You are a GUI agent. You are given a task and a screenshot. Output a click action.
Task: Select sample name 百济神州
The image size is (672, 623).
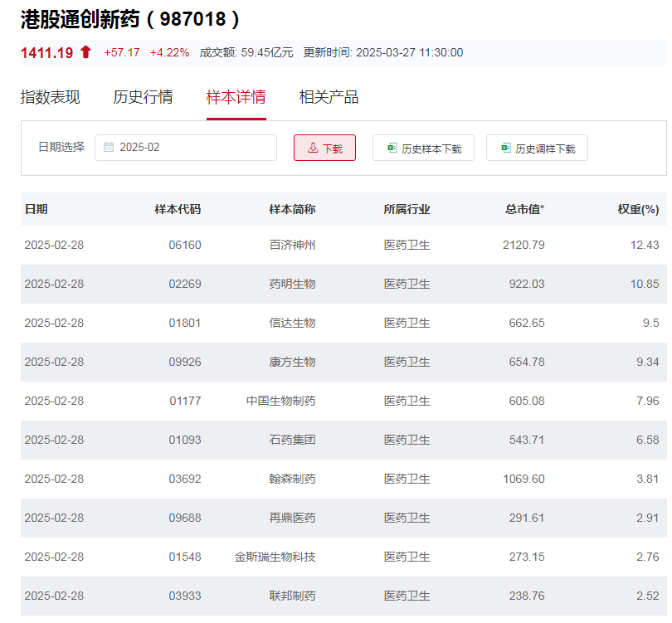(292, 245)
